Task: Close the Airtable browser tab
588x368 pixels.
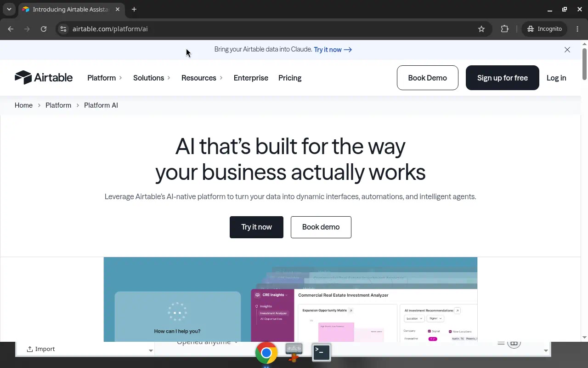Action: tap(118, 9)
